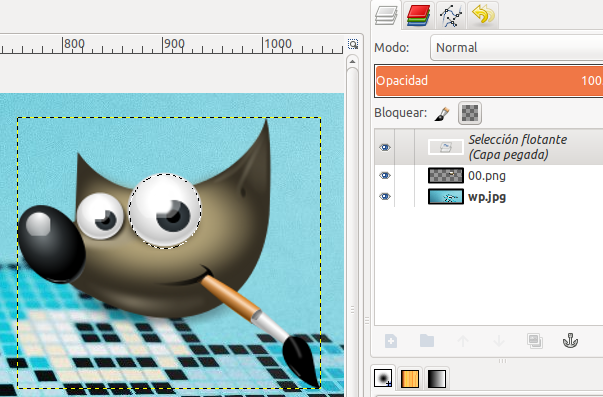Select the Selección flotante (Capa pegada) layer
Screen dimensions: 603x397
(489, 147)
